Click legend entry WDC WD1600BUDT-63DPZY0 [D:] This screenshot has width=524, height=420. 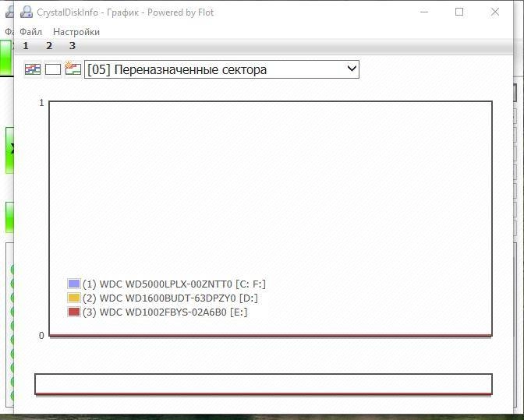[170, 298]
